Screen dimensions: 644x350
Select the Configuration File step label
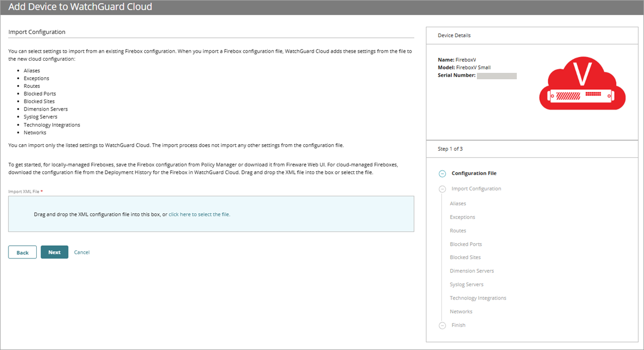pyautogui.click(x=474, y=173)
